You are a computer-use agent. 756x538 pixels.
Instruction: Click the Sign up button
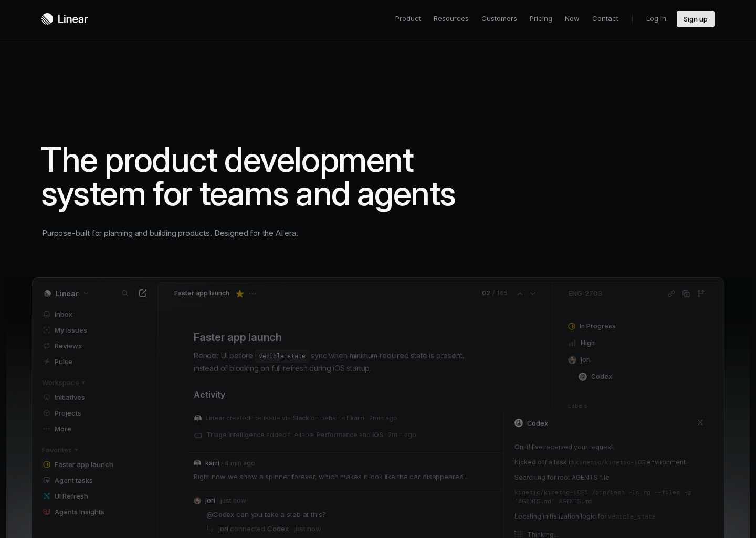tap(695, 19)
